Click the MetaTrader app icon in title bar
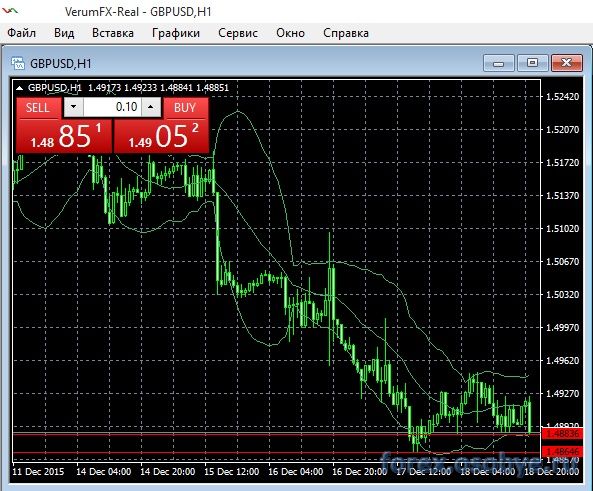 click(10, 11)
